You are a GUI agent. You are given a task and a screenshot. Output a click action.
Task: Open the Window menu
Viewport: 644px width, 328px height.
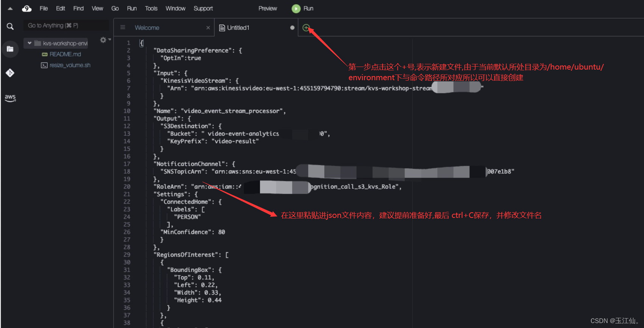pos(175,8)
